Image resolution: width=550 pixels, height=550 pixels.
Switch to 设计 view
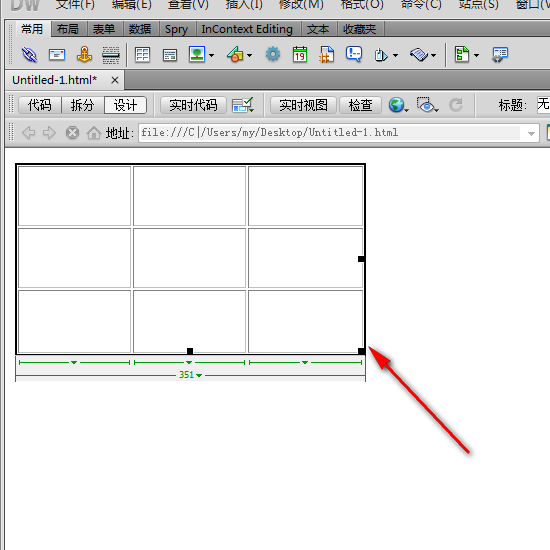pos(125,105)
